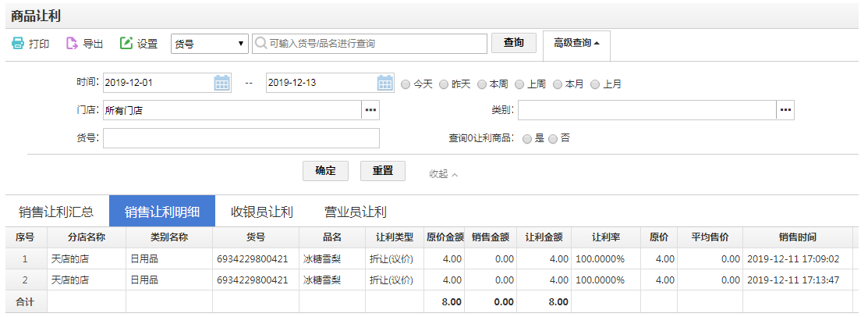Click the 让利类型 column header
The image size is (868, 317).
[x=394, y=237]
